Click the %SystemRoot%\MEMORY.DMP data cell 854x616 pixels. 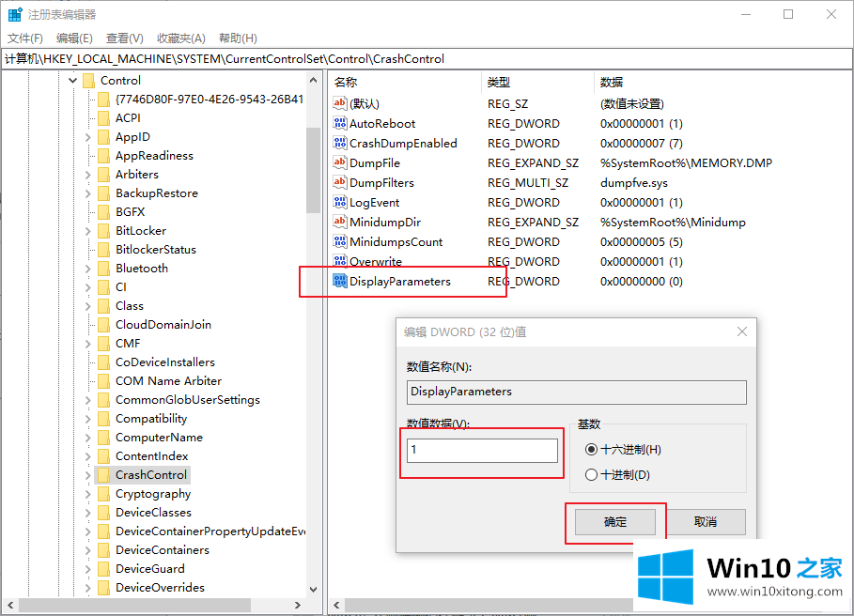point(686,162)
